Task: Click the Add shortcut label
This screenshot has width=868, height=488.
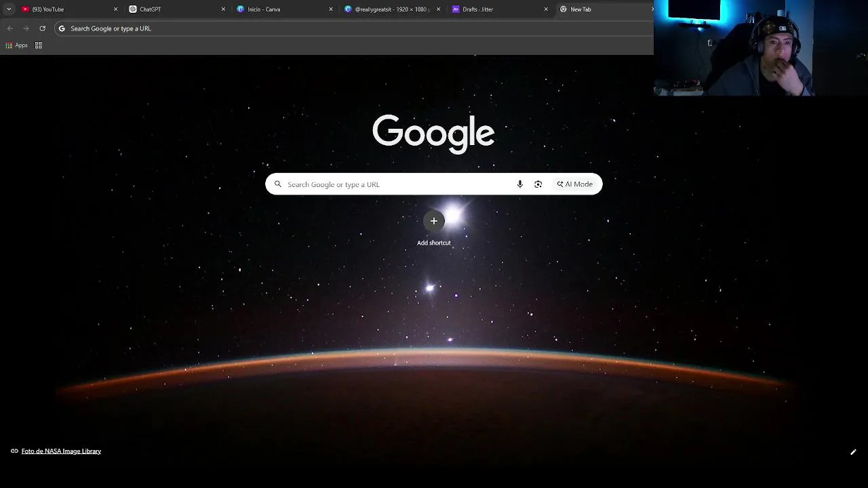Action: tap(434, 243)
